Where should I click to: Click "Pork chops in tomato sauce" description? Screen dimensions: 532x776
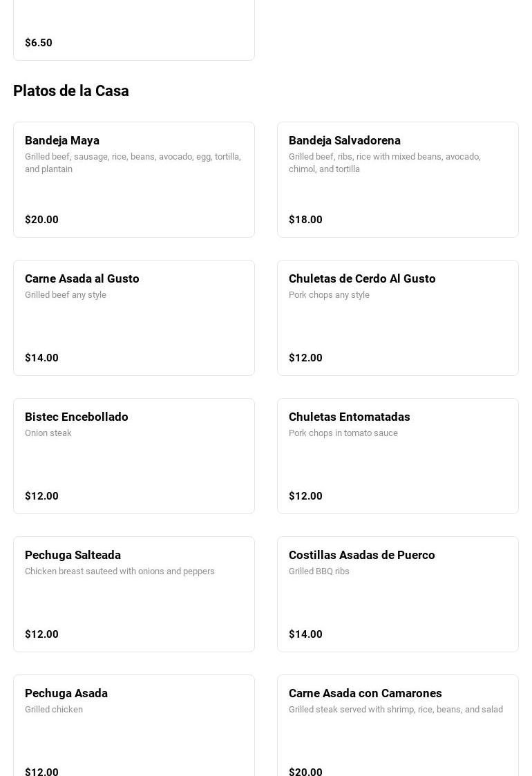[x=343, y=433]
